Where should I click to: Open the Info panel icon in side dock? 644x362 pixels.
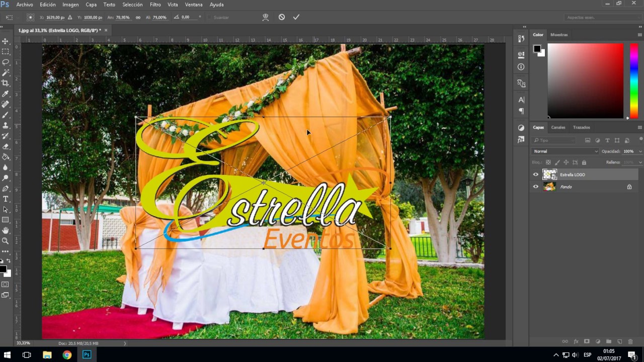pos(521,66)
